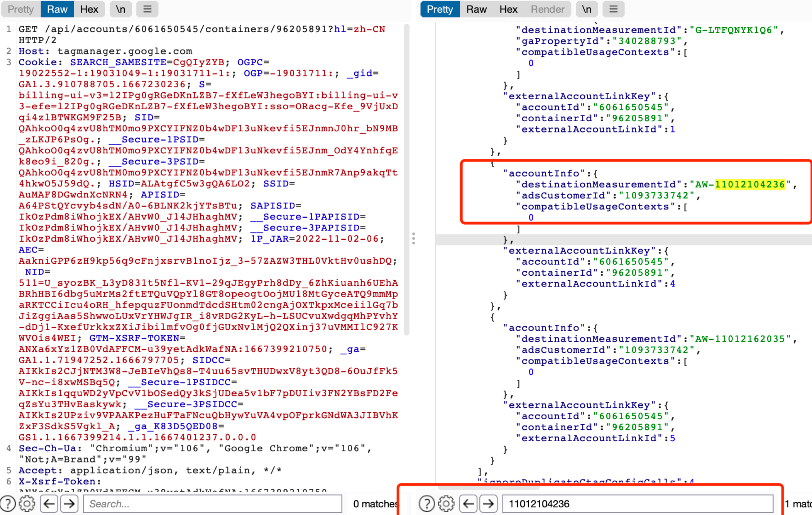Open response search settings gear
The image size is (812, 515).
click(446, 504)
